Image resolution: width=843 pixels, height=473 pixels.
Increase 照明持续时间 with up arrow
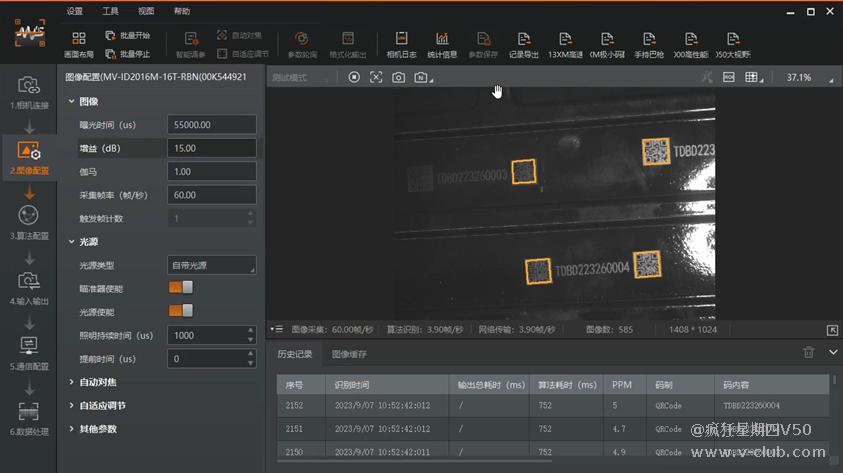(x=251, y=331)
